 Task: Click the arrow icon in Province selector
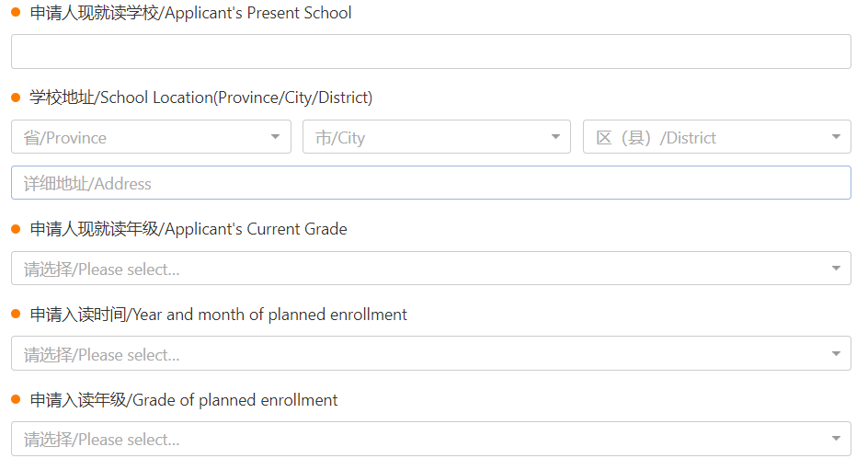click(x=275, y=137)
